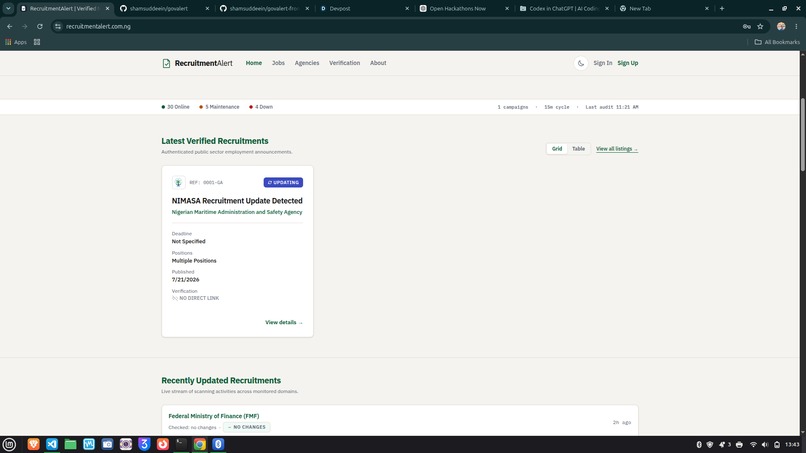The height and width of the screenshot is (453, 806).
Task: Go back using browser back arrow
Action: tap(10, 26)
